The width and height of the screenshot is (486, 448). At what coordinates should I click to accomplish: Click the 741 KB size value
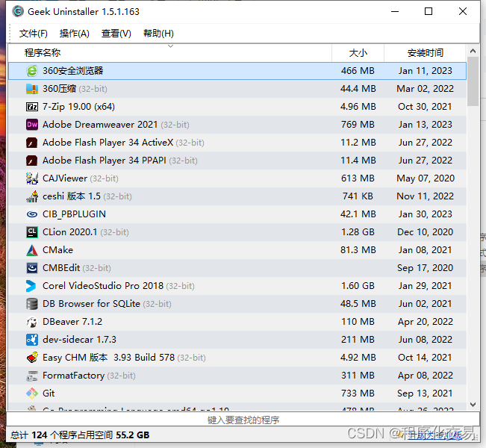(358, 196)
